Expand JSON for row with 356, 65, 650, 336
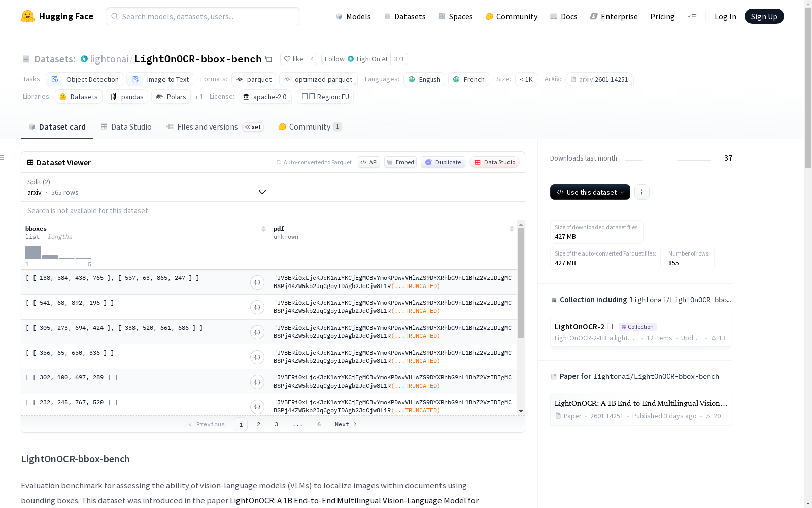The image size is (812, 508). 257,357
